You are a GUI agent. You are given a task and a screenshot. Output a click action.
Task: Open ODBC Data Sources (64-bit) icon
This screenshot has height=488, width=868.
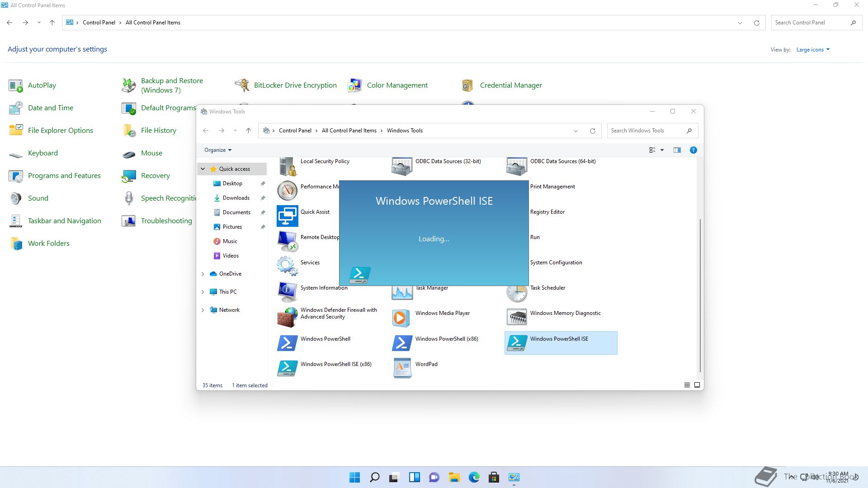click(517, 166)
